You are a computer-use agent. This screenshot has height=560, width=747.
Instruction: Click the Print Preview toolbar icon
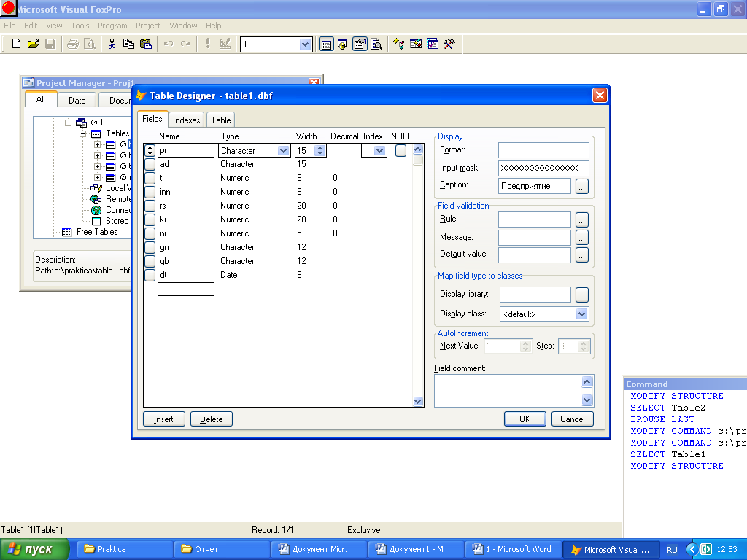pos(90,44)
